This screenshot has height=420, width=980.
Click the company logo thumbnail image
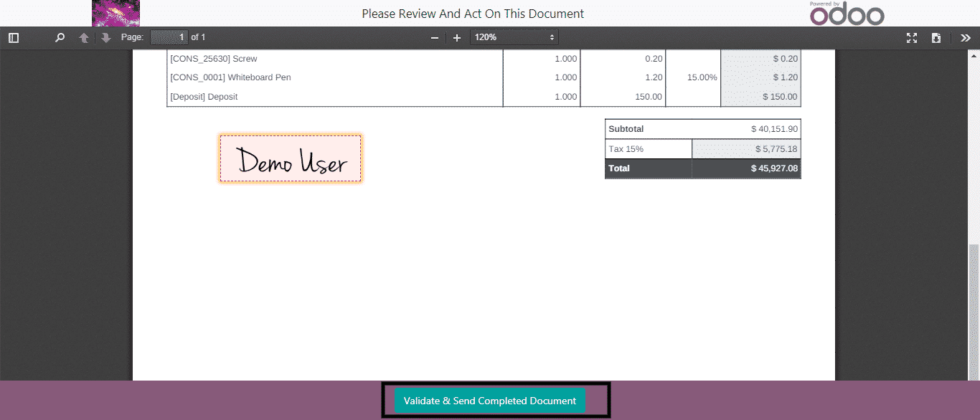(116, 14)
